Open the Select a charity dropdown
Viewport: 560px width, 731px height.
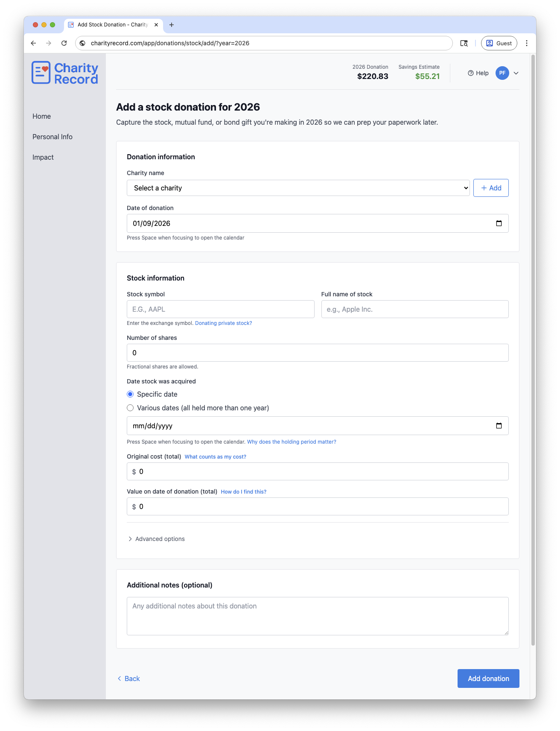298,188
